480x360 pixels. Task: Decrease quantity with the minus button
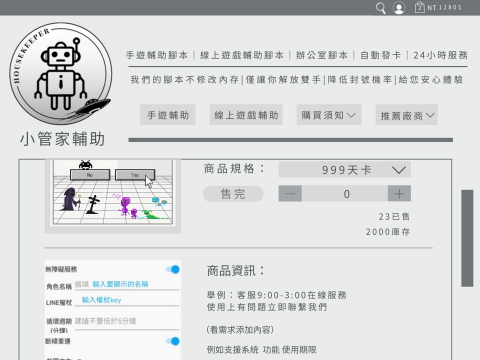tap(290, 194)
